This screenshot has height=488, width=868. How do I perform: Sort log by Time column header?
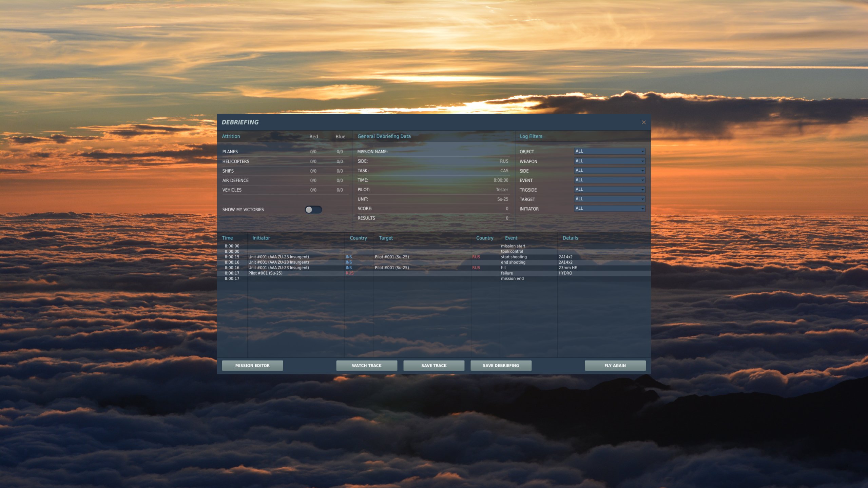(227, 238)
